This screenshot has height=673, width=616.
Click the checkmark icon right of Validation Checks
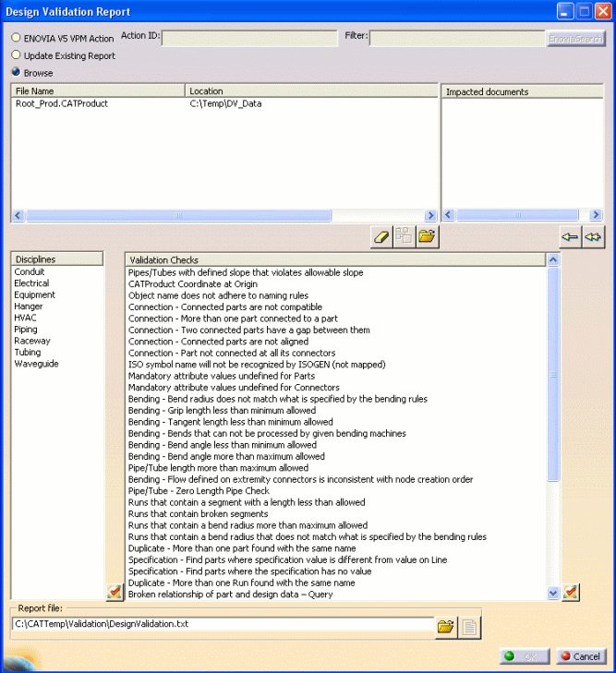point(571,592)
